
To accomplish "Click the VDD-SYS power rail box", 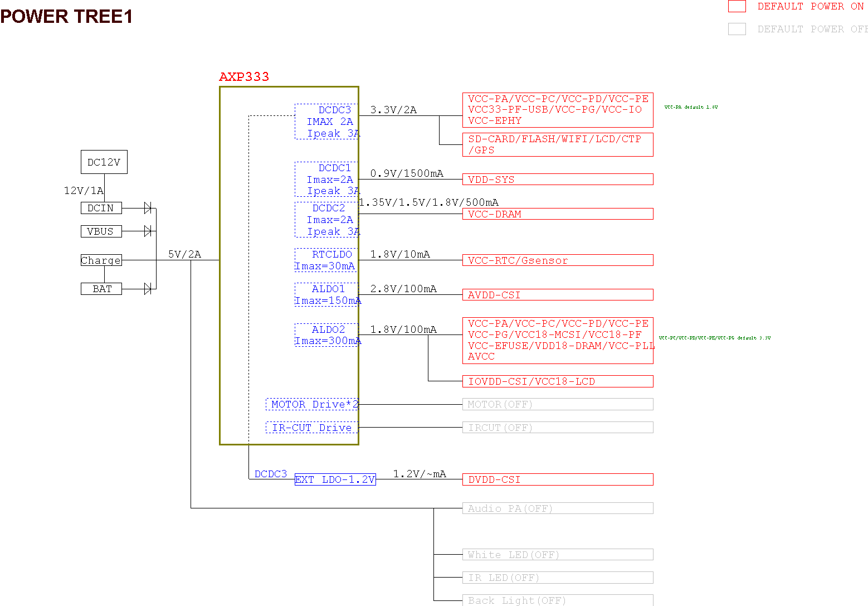I will click(x=557, y=180).
